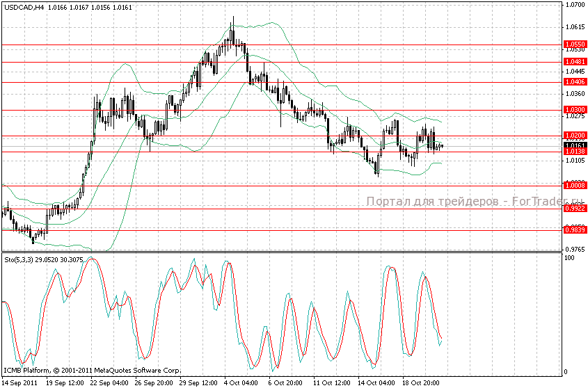Click the ICMB Platform MetaQuotes copyright text
The image size is (588, 388).
[x=93, y=371]
